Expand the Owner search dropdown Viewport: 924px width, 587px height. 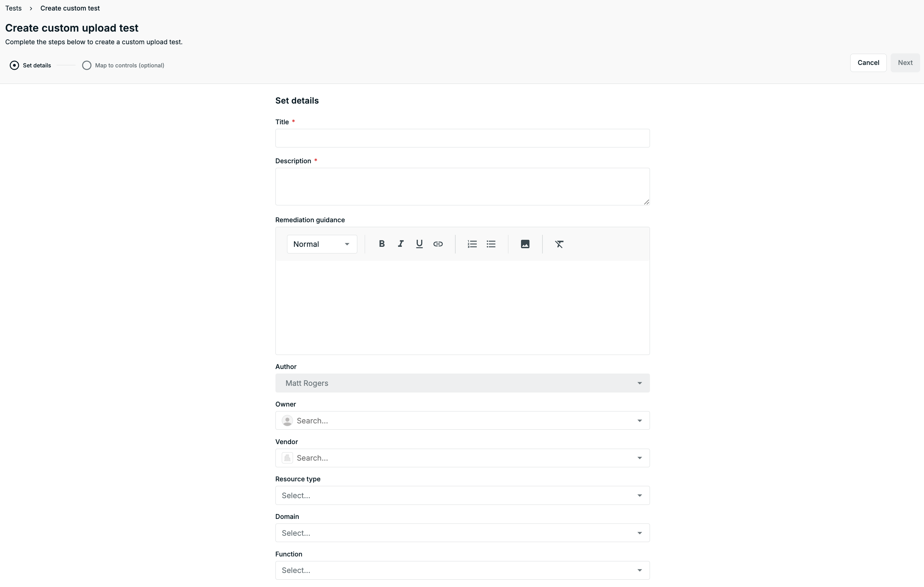pyautogui.click(x=462, y=421)
